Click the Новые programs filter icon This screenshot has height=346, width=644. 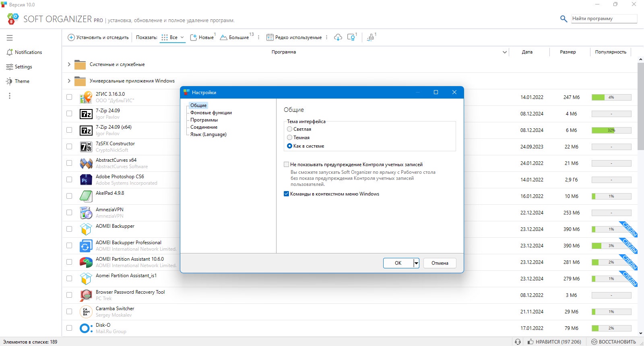pyautogui.click(x=194, y=37)
